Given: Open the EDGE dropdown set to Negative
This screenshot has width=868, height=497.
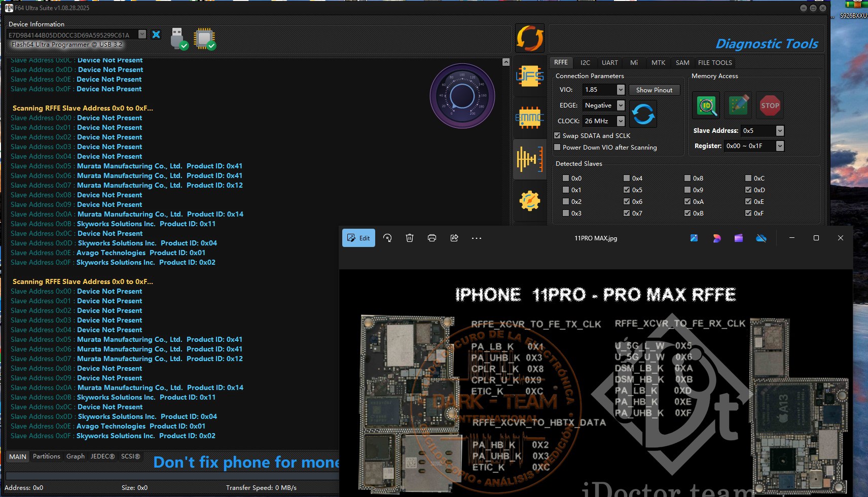Looking at the screenshot, I should pos(621,105).
